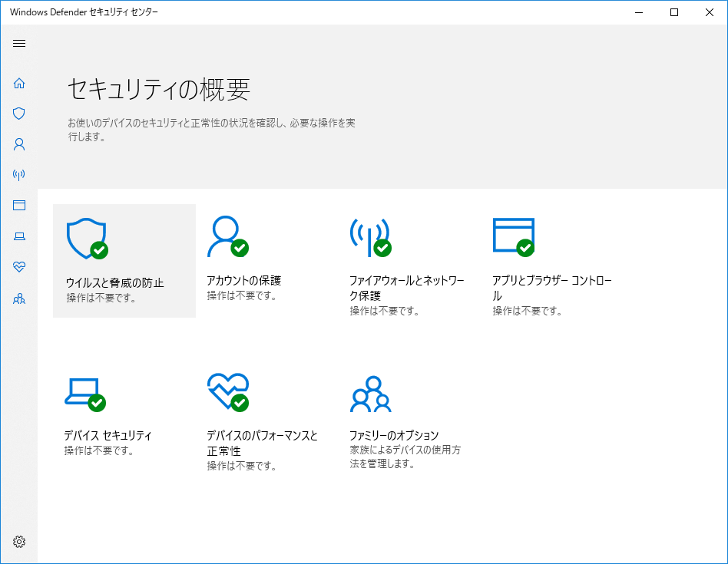
Task: Open アプリとブラウザー コントロール label
Action: click(x=552, y=288)
